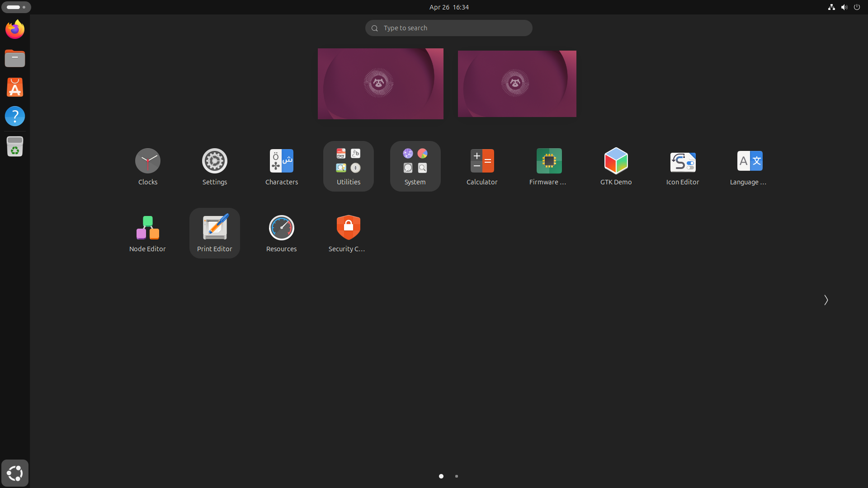Launch App Center from the dock
This screenshot has width=868, height=488.
coord(15,87)
